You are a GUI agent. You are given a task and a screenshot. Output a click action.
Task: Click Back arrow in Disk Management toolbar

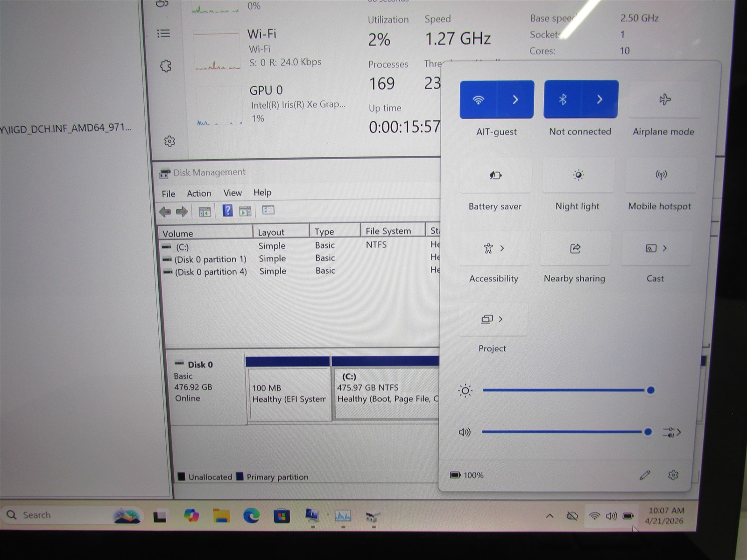[165, 212]
